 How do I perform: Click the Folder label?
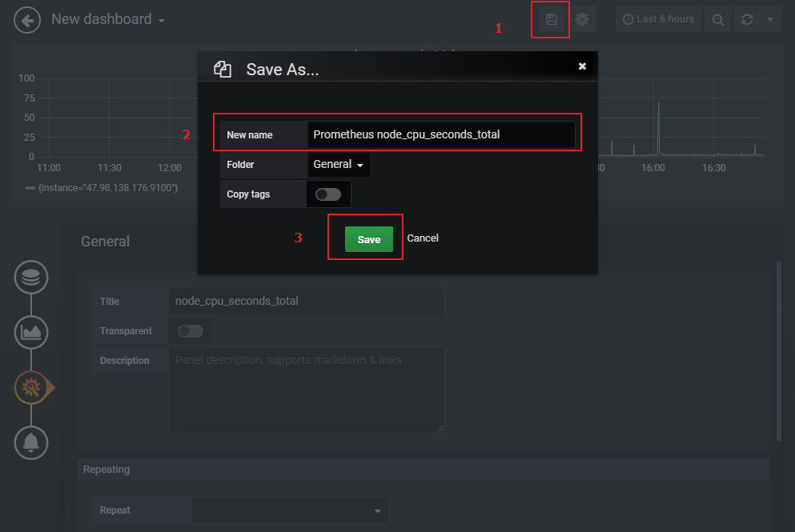240,165
